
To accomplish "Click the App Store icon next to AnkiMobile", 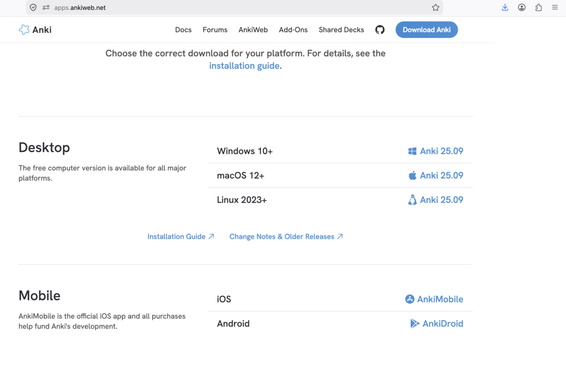I will point(410,299).
